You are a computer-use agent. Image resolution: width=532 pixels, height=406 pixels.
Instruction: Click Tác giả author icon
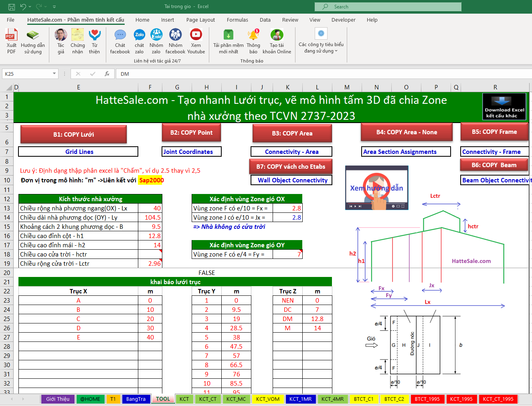click(x=61, y=41)
